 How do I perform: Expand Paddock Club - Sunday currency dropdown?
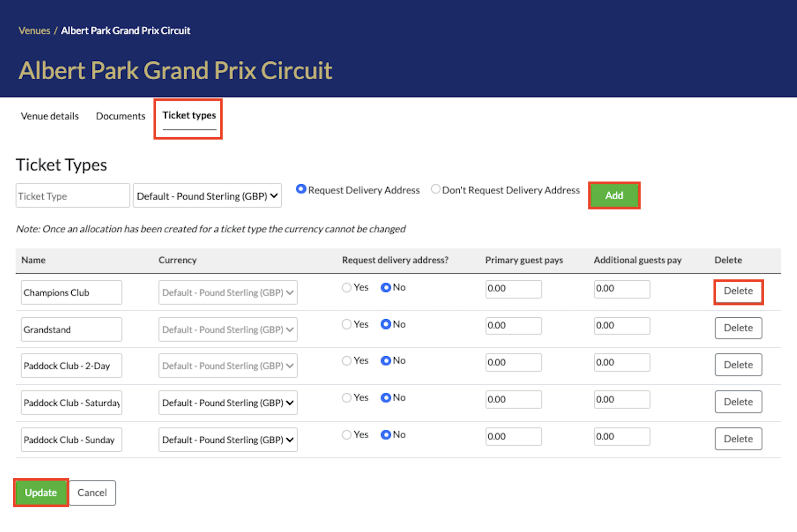tap(228, 440)
